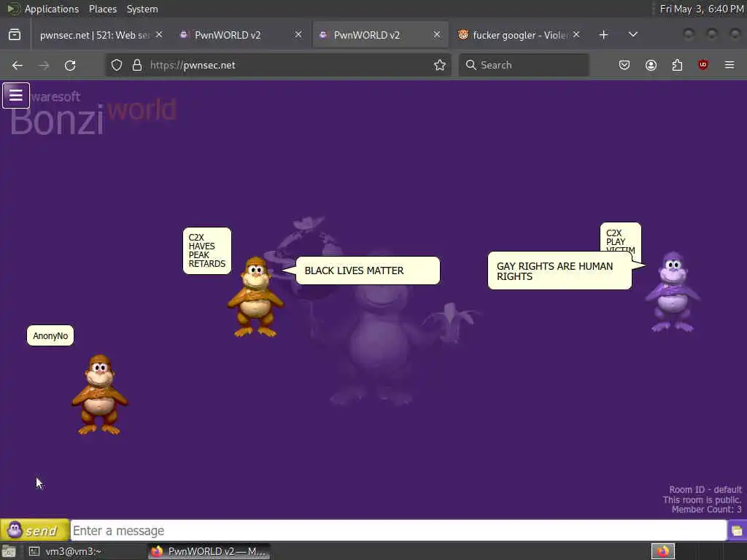Switch to the PwnWORLD v2 Firefox taskbar entry
747x560 pixels.
209,551
